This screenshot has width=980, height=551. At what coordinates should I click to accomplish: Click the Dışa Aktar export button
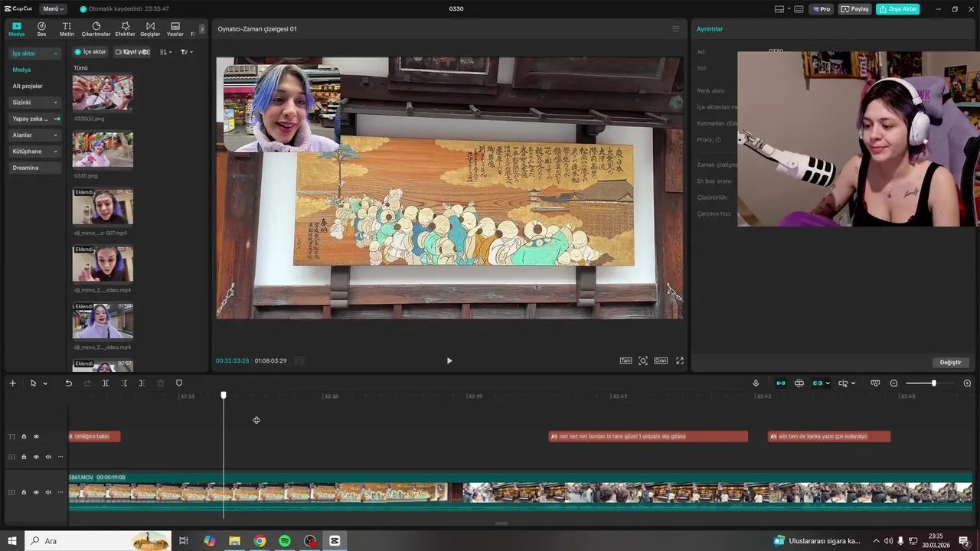pyautogui.click(x=898, y=9)
